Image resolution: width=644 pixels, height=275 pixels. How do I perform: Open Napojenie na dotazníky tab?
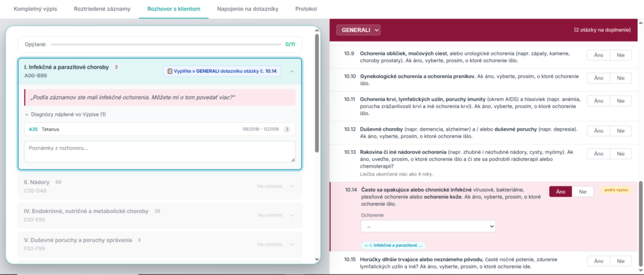pyautogui.click(x=248, y=9)
